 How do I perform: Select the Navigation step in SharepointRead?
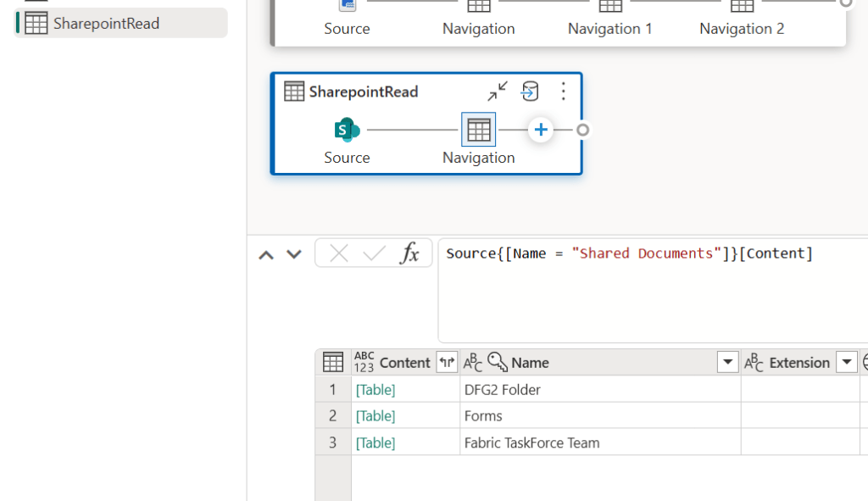point(478,131)
